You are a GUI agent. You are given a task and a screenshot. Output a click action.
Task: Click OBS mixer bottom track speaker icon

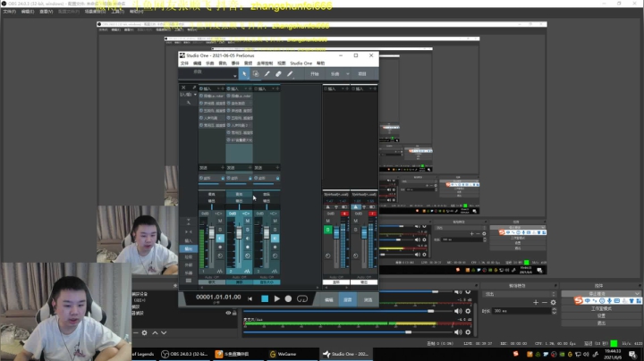pos(458,332)
